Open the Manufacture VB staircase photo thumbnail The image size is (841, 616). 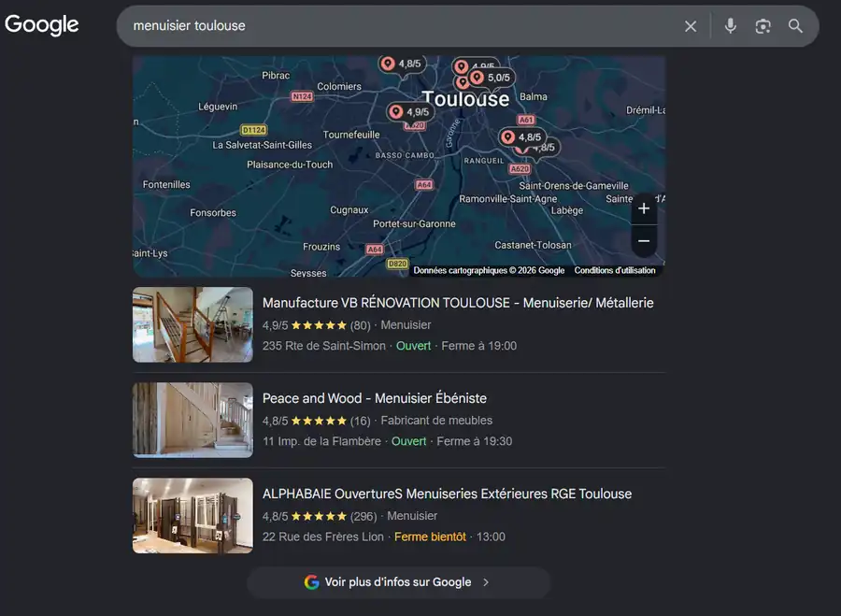click(x=192, y=324)
